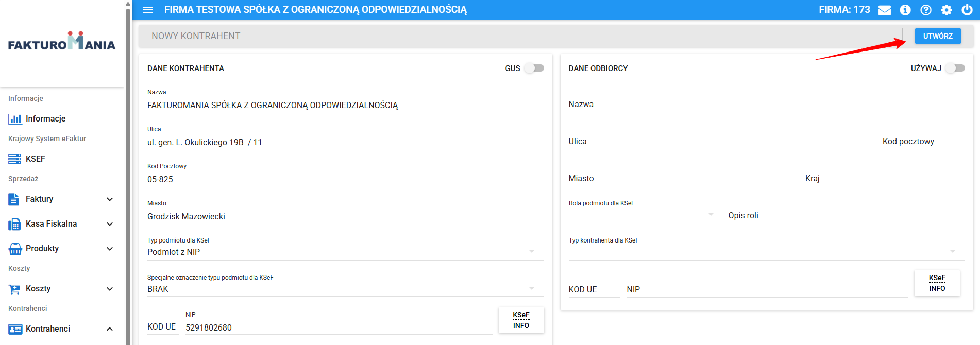
Task: Click recipient Kod pocztowy field
Action: coord(921,142)
